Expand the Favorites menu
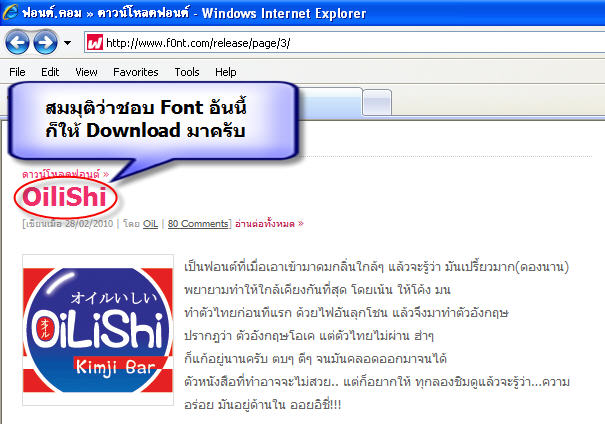Viewport: 605px width, 424px height. [135, 72]
